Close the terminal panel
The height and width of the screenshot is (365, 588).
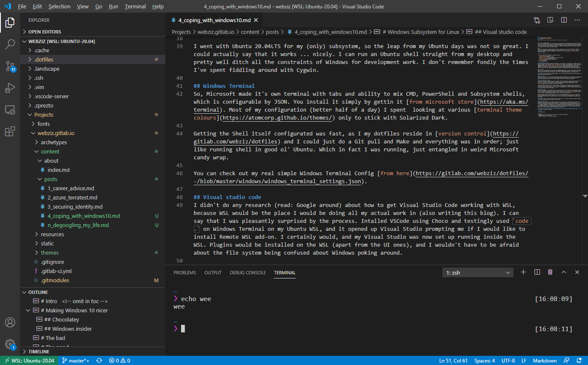point(577,272)
